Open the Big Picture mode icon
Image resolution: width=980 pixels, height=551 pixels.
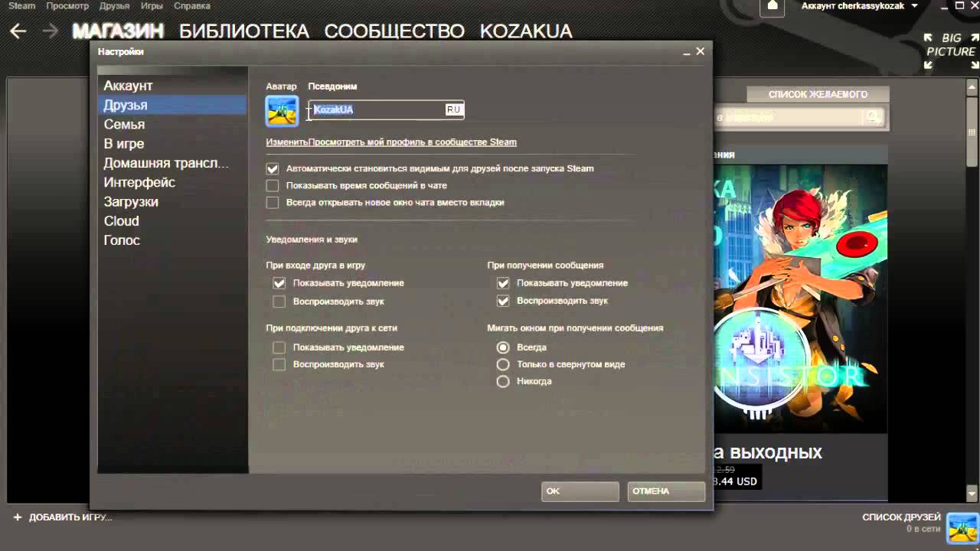[950, 51]
